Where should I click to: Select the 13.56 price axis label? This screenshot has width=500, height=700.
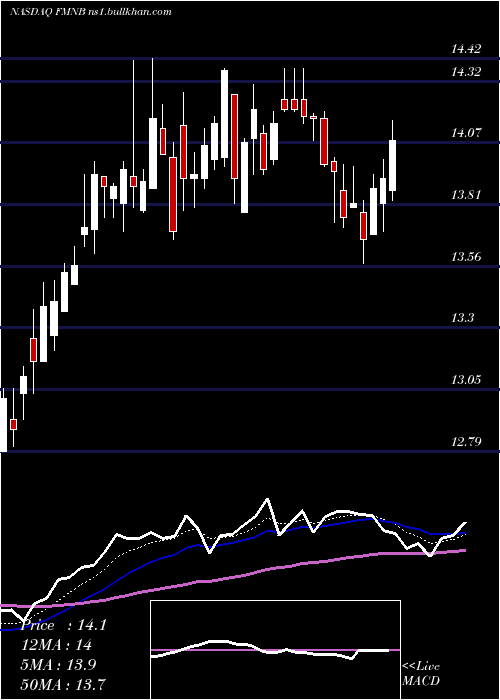pyautogui.click(x=466, y=257)
